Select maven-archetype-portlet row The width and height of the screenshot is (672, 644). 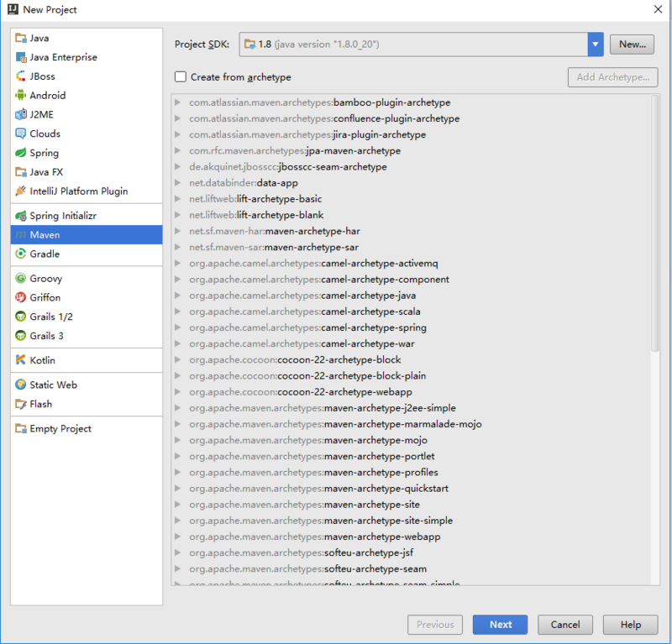pos(411,456)
